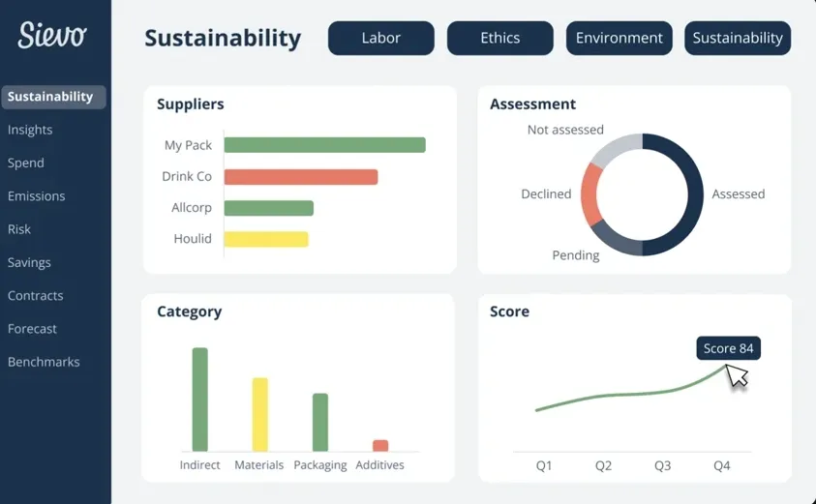Select the Sustainability sidebar item
Screen dimensions: 816x504
[x=51, y=97]
